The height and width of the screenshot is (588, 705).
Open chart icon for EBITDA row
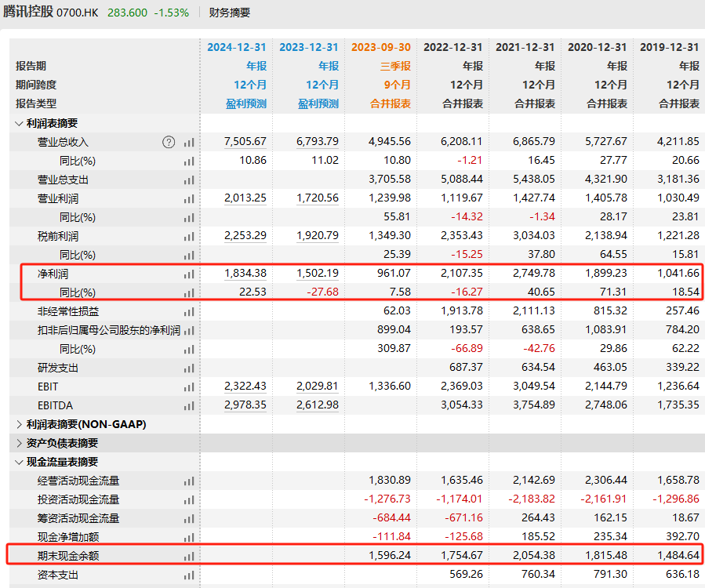[x=189, y=405]
